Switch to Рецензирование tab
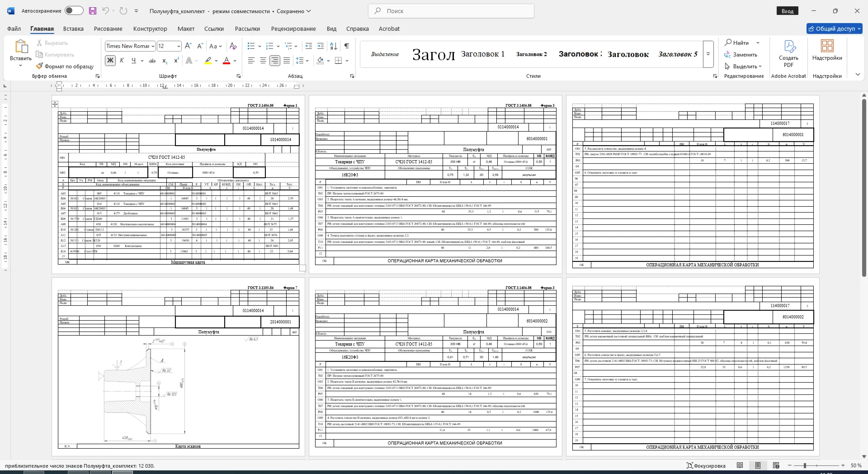The image size is (868, 474). [293, 28]
